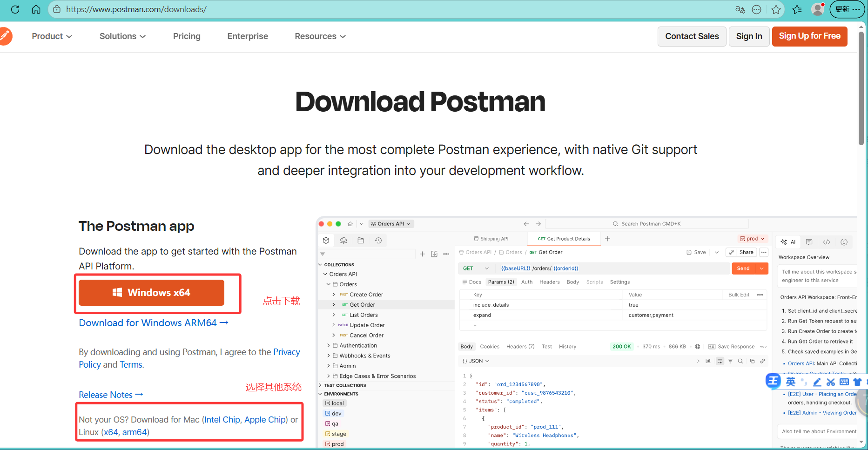Click forward arrow in Postman preview titlebar
The width and height of the screenshot is (868, 450).
pyautogui.click(x=538, y=224)
